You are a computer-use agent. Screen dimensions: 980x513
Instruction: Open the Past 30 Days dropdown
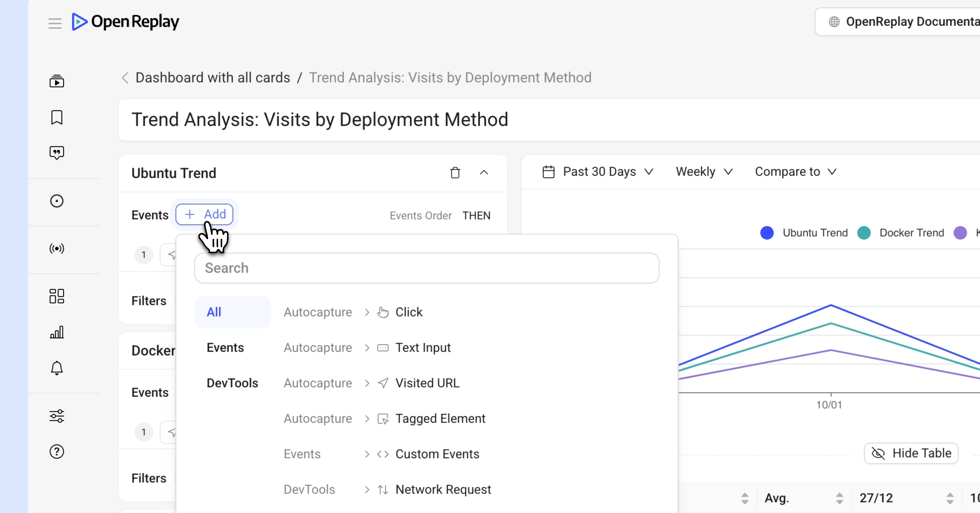click(x=598, y=171)
